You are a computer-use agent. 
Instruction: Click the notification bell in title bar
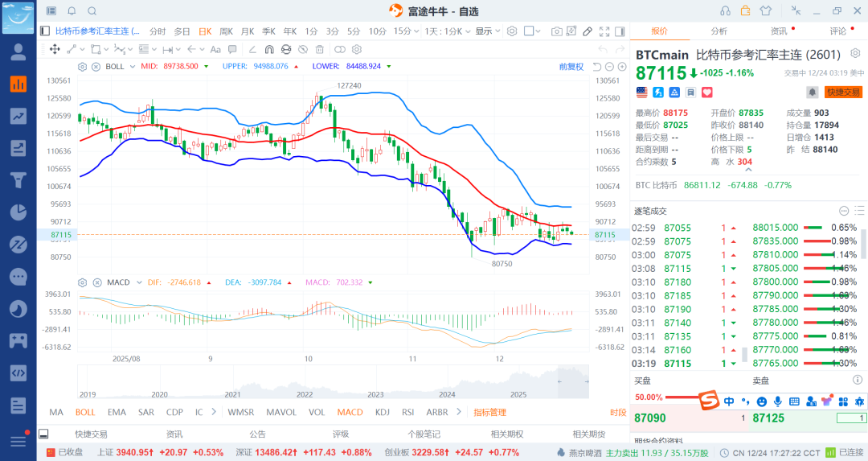(72, 11)
